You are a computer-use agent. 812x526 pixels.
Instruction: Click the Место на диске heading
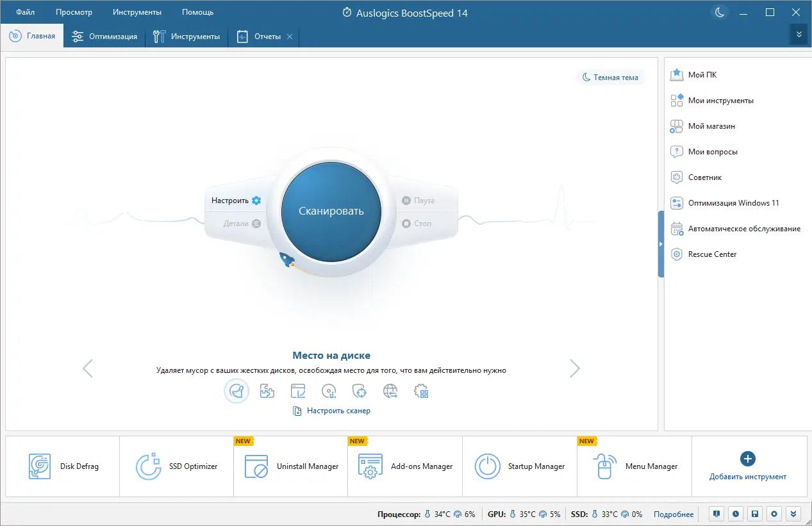pos(331,355)
